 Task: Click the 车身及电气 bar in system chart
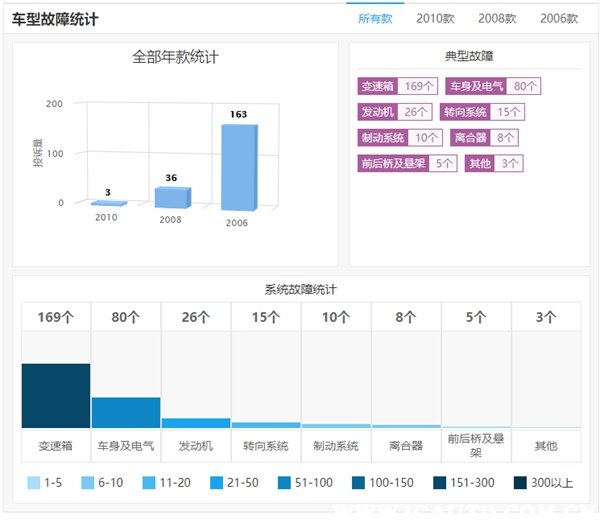point(126,412)
